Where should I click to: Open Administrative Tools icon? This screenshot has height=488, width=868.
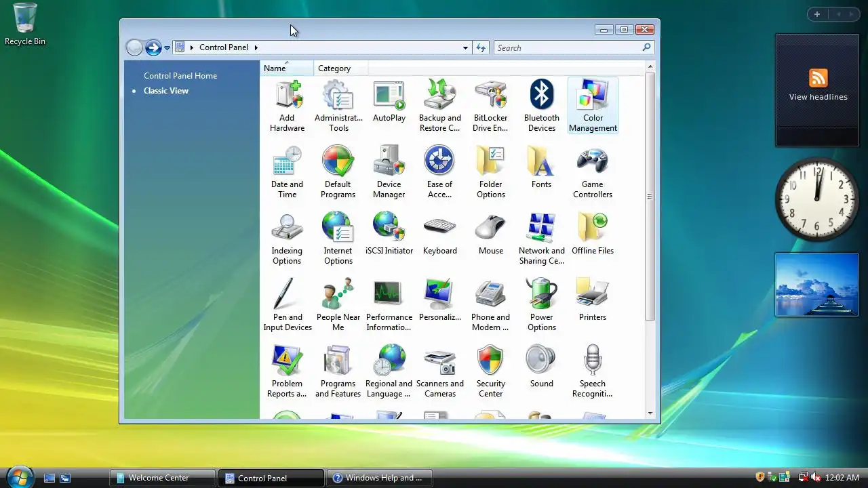pos(338,106)
